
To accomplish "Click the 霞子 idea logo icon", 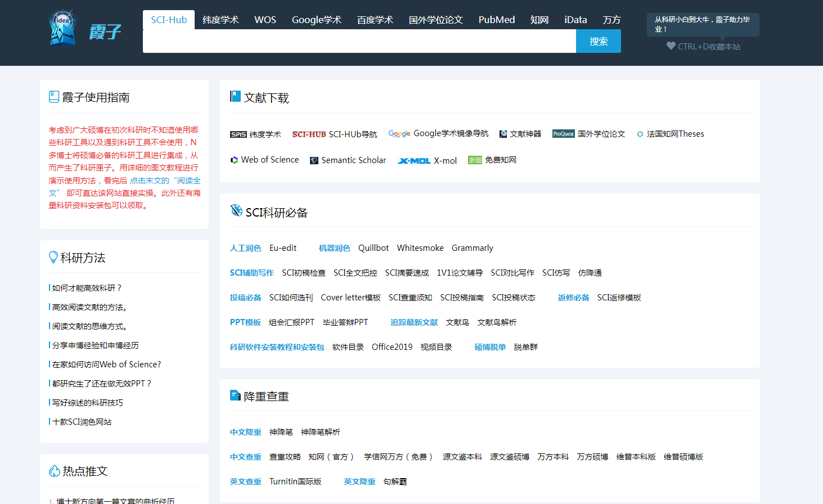I will 62,27.
